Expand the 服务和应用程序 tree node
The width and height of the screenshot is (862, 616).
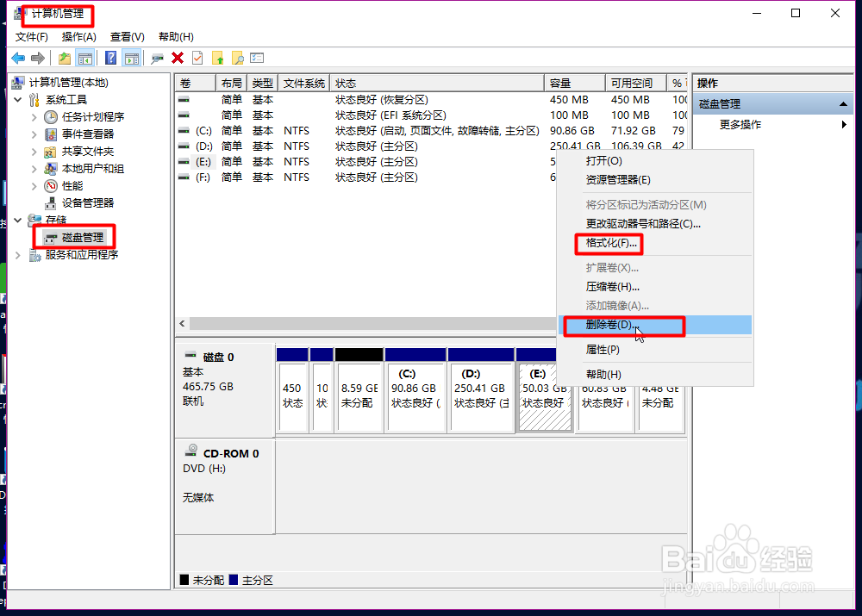[17, 254]
